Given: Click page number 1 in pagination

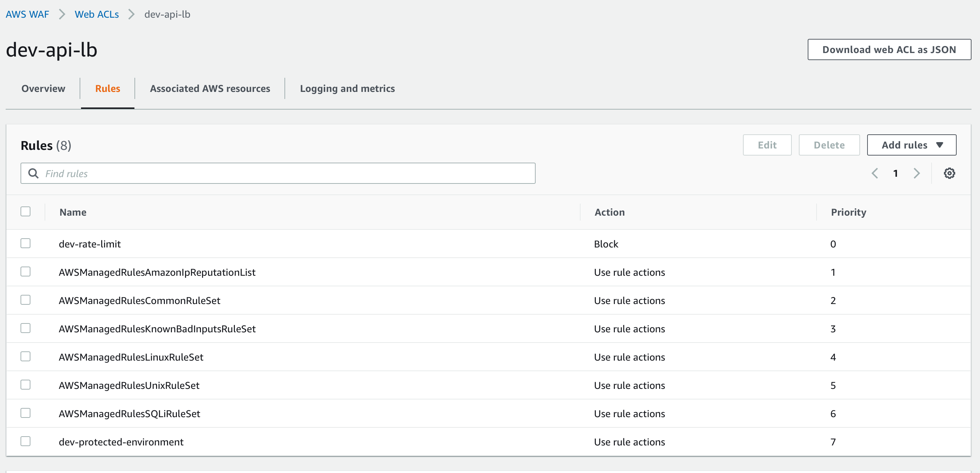Looking at the screenshot, I should click(x=895, y=173).
